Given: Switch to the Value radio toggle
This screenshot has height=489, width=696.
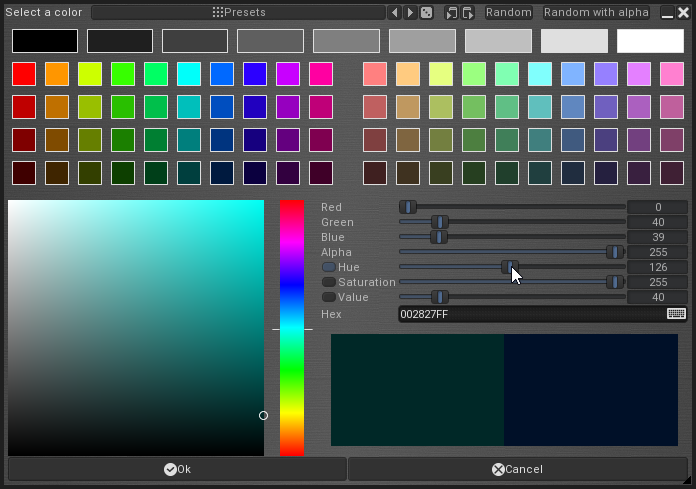Looking at the screenshot, I should 328,298.
